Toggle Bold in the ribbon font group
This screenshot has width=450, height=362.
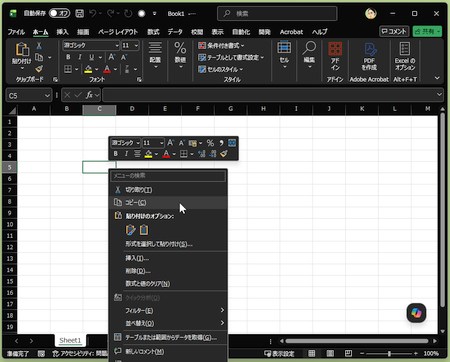68,57
